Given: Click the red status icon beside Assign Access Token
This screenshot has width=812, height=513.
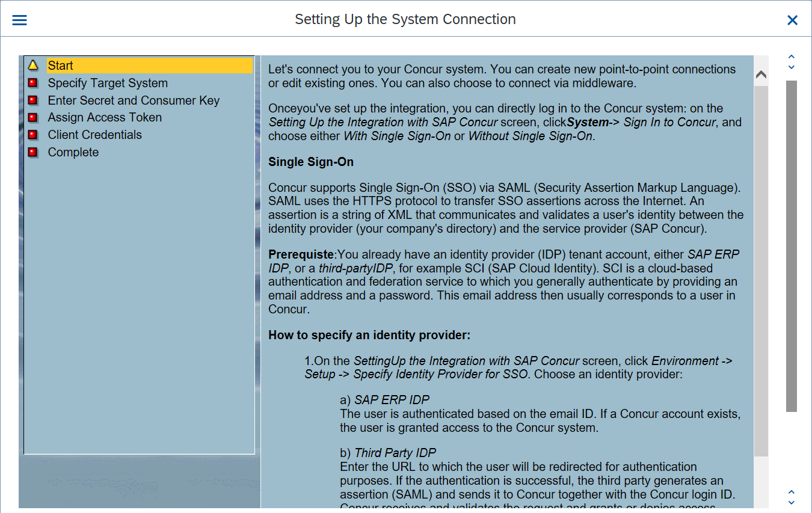Looking at the screenshot, I should pos(33,117).
